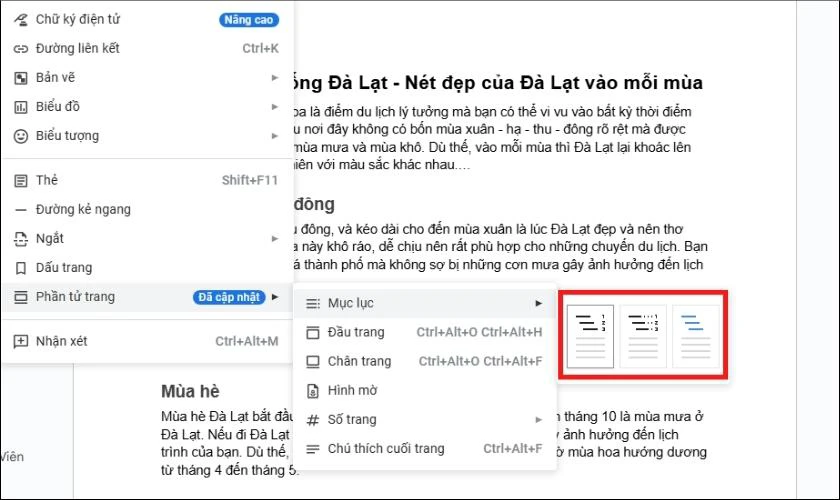
Task: Expand the Số trang submenu arrow
Action: 539,420
